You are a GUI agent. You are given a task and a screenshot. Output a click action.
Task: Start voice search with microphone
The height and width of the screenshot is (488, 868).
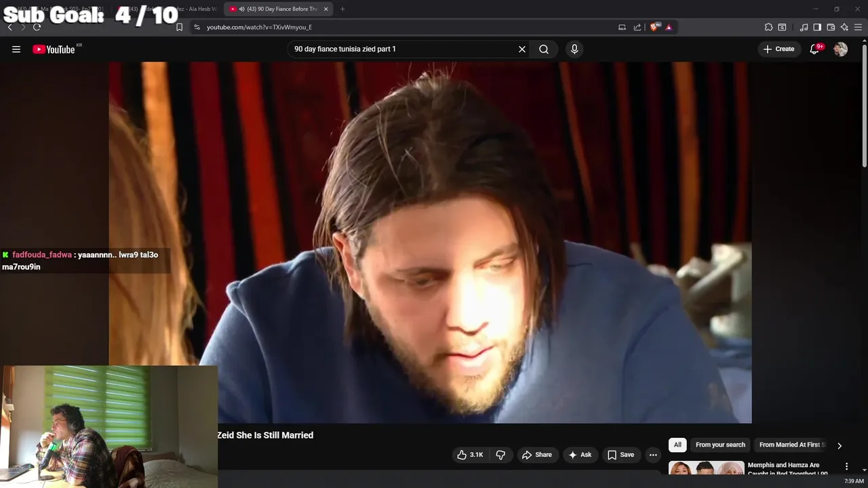coord(574,49)
